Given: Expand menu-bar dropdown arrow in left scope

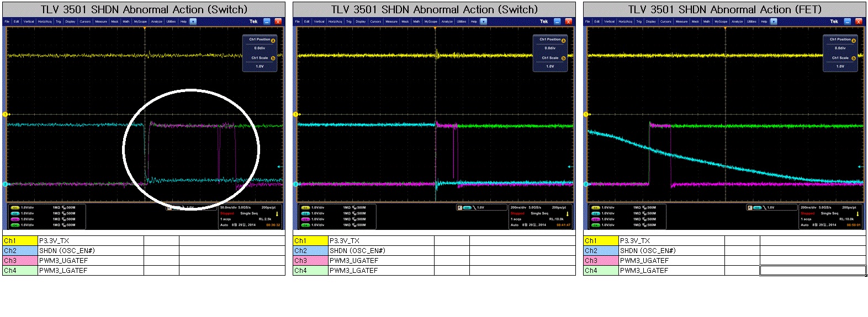Looking at the screenshot, I should [x=193, y=22].
